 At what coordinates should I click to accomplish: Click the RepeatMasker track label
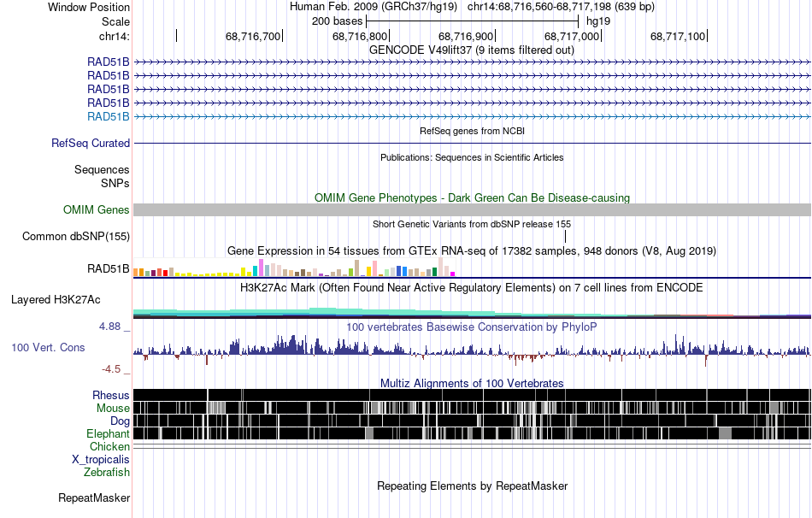pos(94,497)
